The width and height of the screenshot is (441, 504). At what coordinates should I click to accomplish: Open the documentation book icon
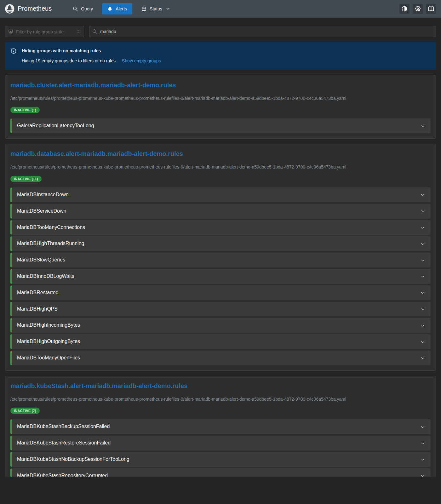click(431, 9)
